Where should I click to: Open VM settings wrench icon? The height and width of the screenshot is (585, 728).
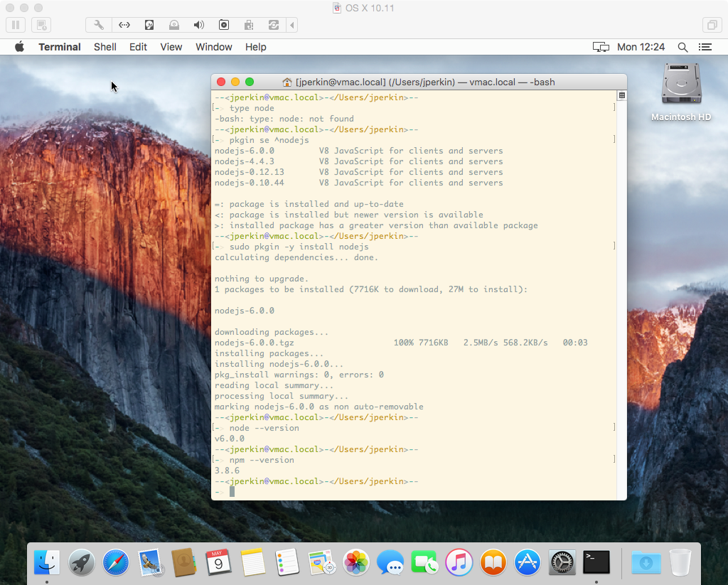(x=99, y=25)
